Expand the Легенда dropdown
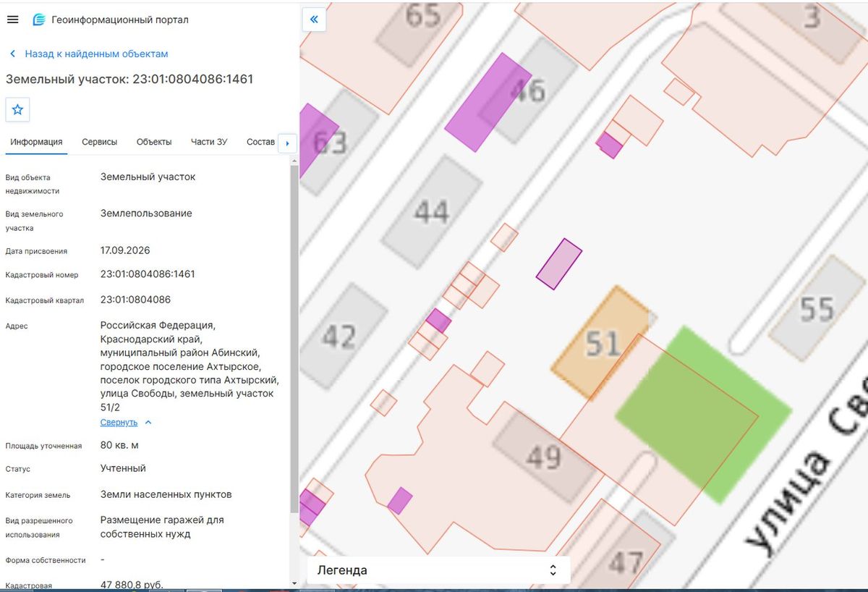Screen dimensions: 868x592 click(438, 570)
